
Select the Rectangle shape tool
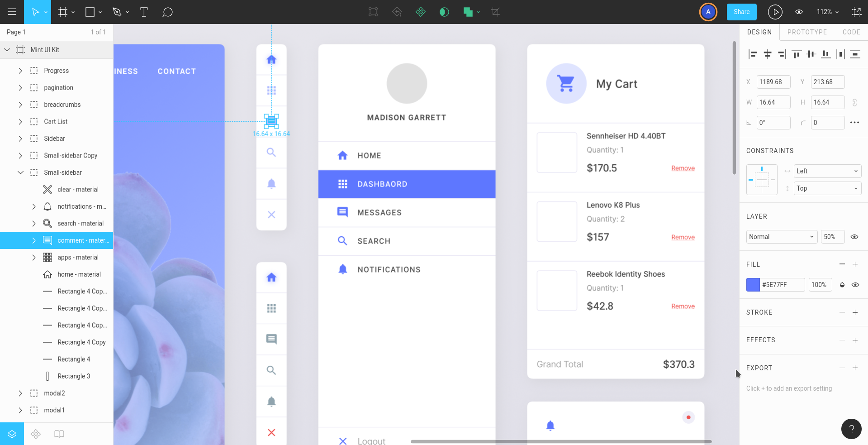click(x=90, y=12)
